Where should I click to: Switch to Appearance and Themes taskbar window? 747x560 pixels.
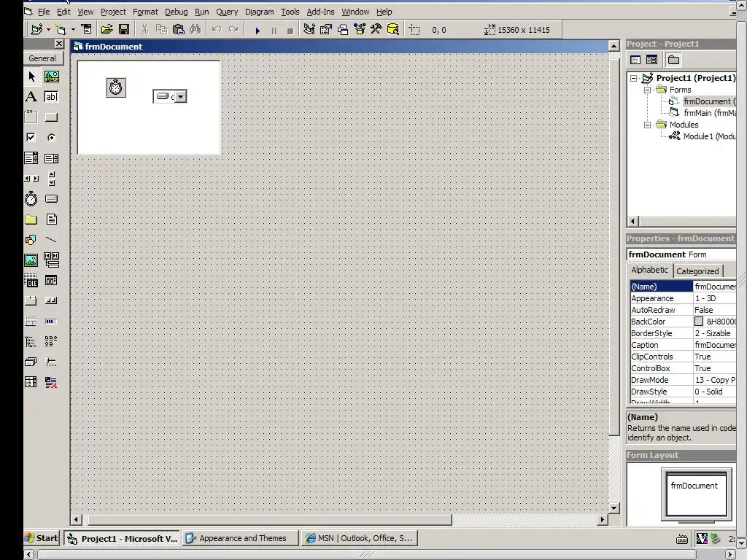tap(241, 538)
